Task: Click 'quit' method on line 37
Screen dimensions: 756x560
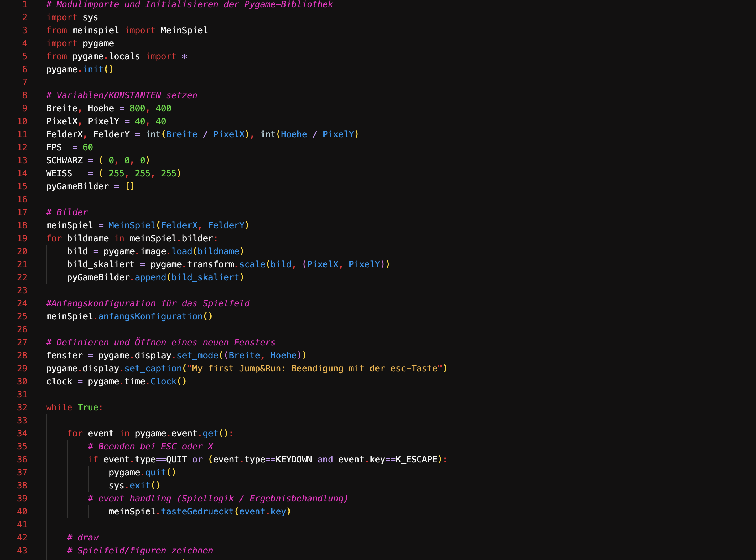Action: (x=156, y=473)
